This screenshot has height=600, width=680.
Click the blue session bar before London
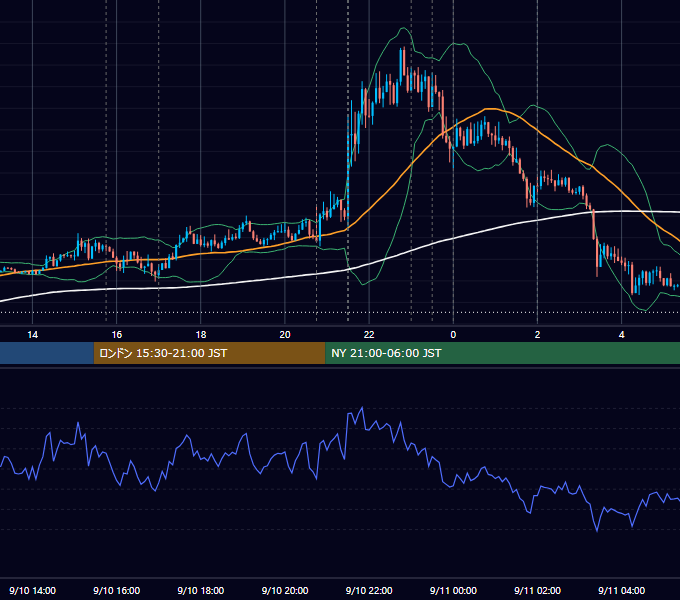tap(47, 353)
